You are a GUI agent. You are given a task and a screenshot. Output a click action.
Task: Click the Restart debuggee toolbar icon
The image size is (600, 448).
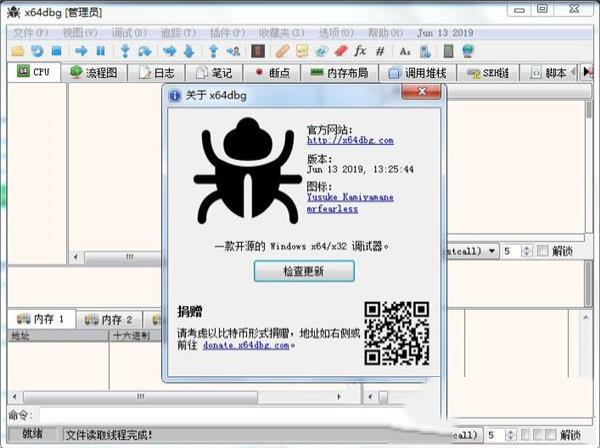click(38, 51)
